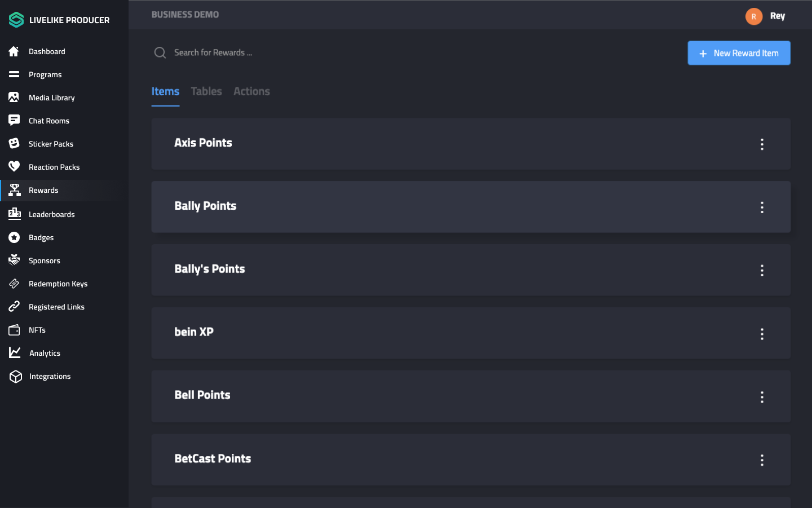Click the Rewards trophy icon
This screenshot has height=508, width=812.
click(15, 190)
